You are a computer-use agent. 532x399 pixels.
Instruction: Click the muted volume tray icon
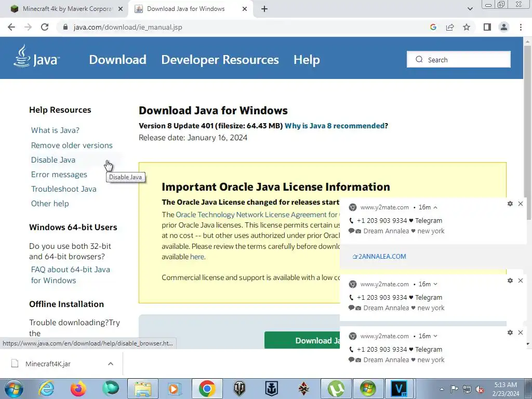pos(480,390)
